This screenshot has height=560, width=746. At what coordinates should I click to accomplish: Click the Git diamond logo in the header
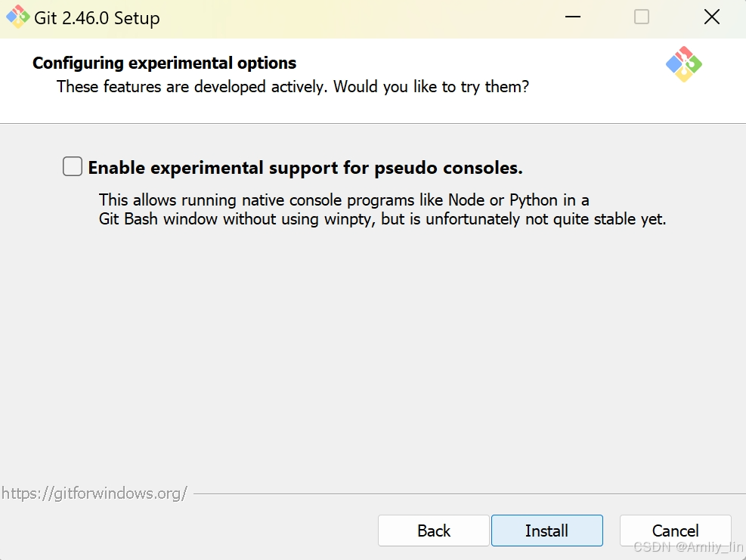[684, 64]
